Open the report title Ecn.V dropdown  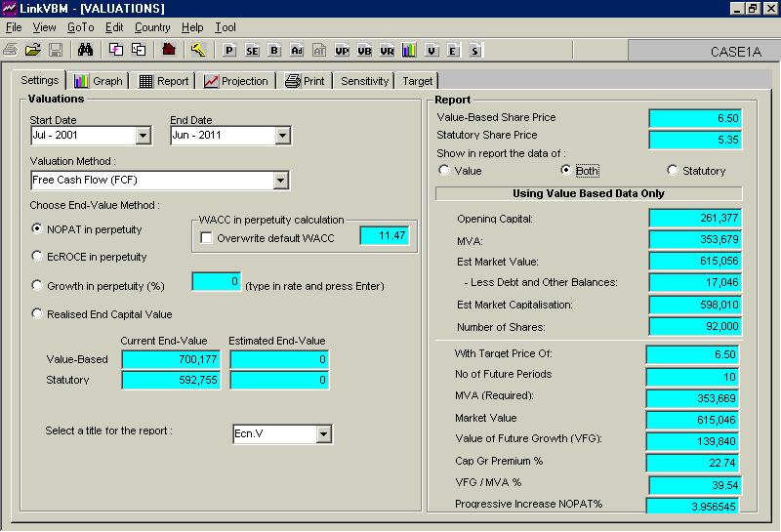coord(324,433)
